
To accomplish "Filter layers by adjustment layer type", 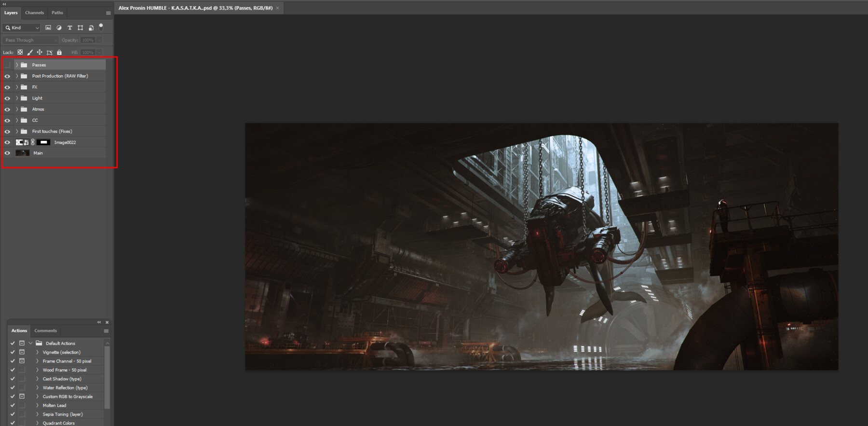I will [59, 28].
